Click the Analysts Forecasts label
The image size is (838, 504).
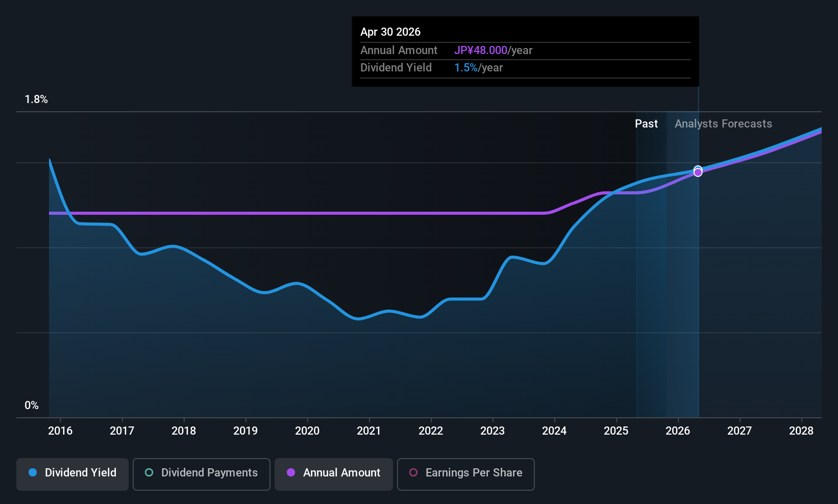[723, 124]
